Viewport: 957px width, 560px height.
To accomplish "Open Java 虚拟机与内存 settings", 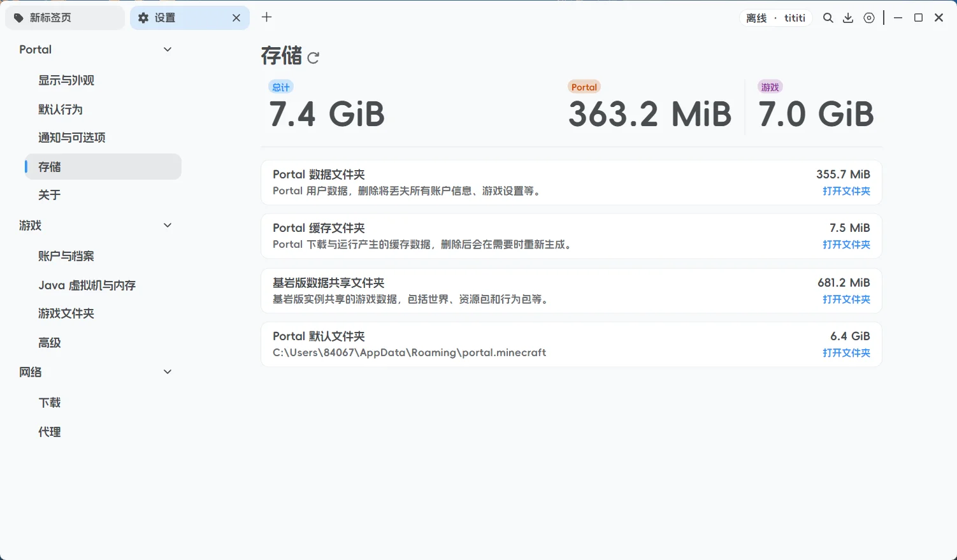I will (x=103, y=285).
